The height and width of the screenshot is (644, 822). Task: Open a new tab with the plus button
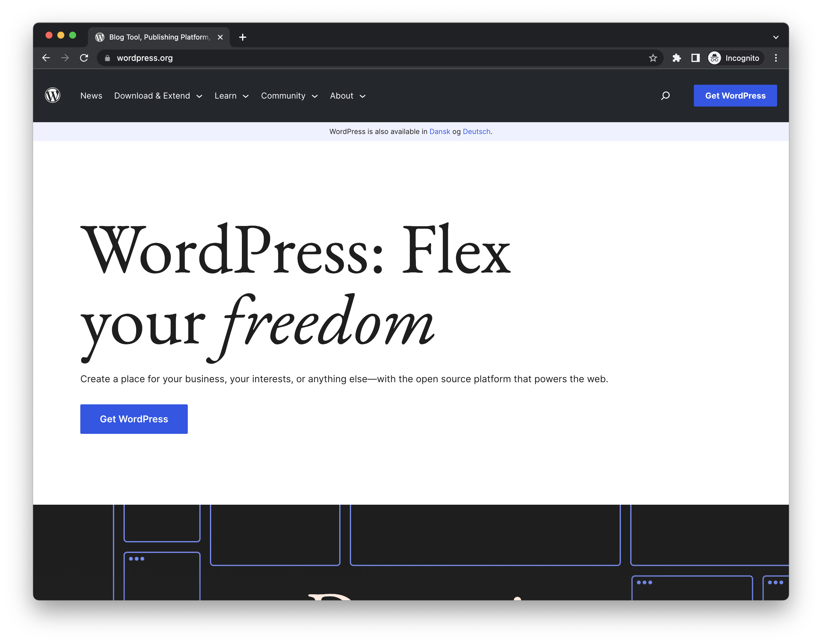coord(243,37)
